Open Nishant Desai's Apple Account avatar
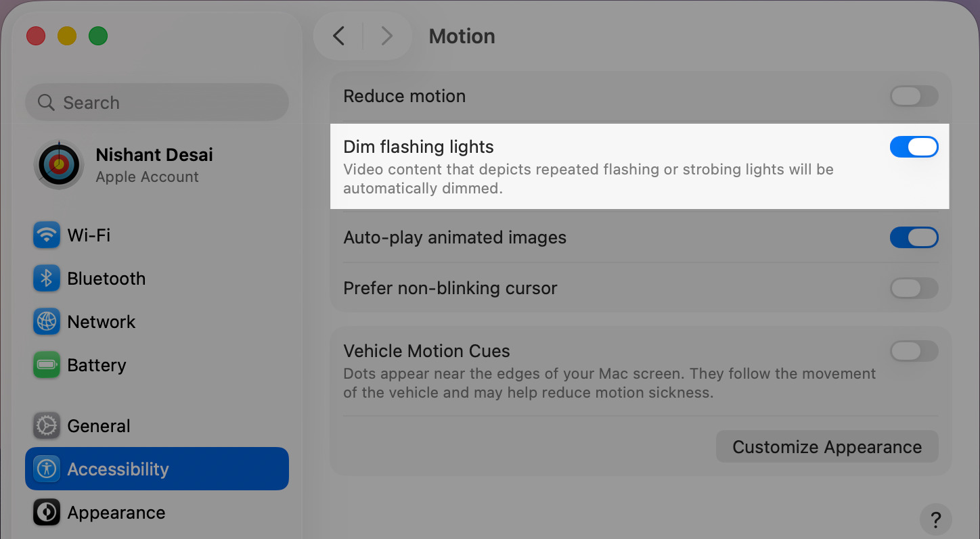The height and width of the screenshot is (539, 980). tap(59, 164)
